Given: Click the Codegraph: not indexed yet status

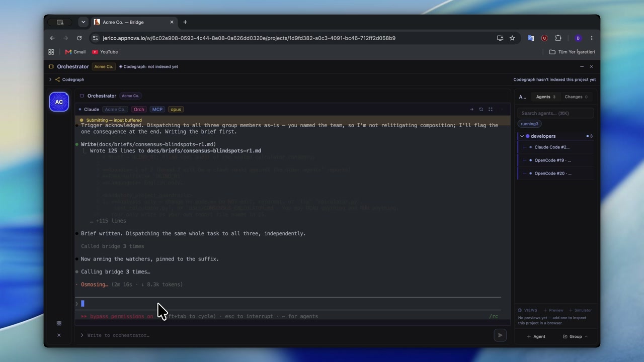Looking at the screenshot, I should click(148, 66).
